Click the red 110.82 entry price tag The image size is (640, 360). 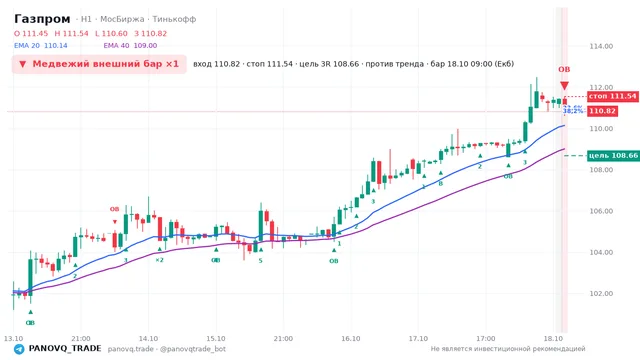[602, 111]
